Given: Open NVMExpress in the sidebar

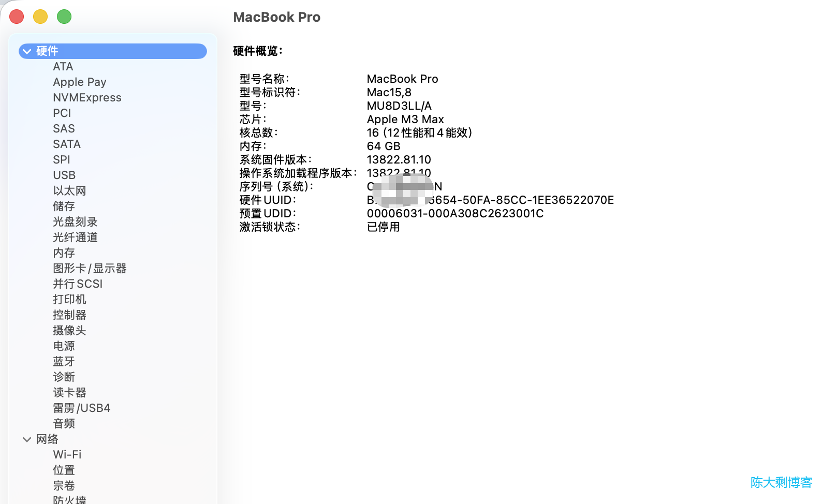Looking at the screenshot, I should click(87, 98).
